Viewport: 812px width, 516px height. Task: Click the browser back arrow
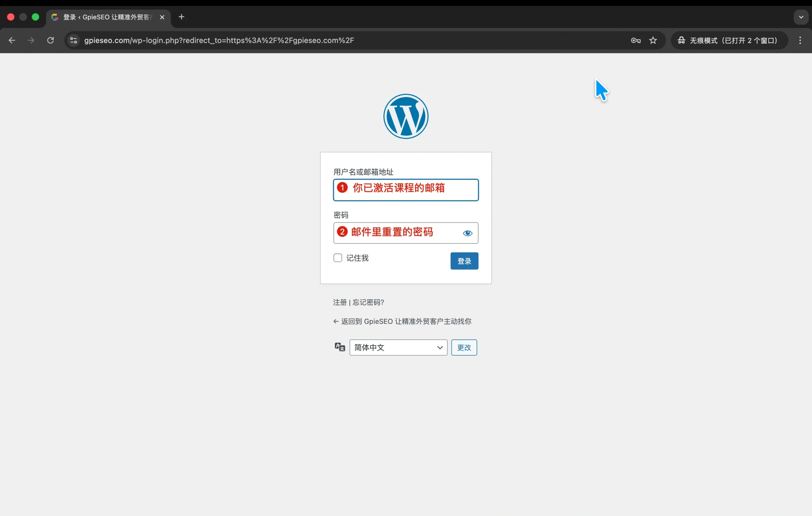(12, 41)
